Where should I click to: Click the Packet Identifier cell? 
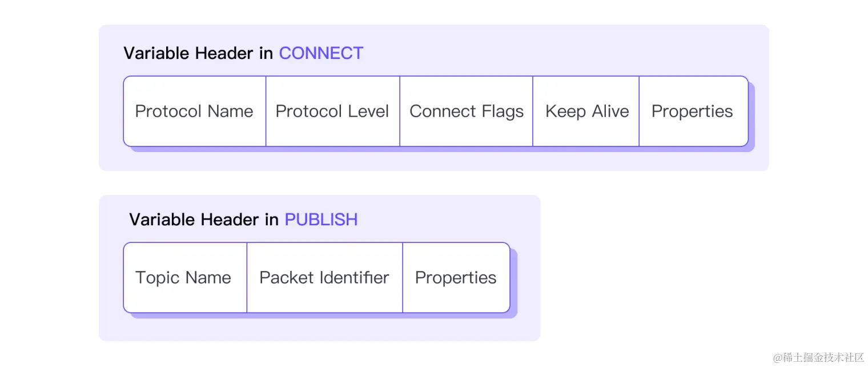(x=325, y=277)
